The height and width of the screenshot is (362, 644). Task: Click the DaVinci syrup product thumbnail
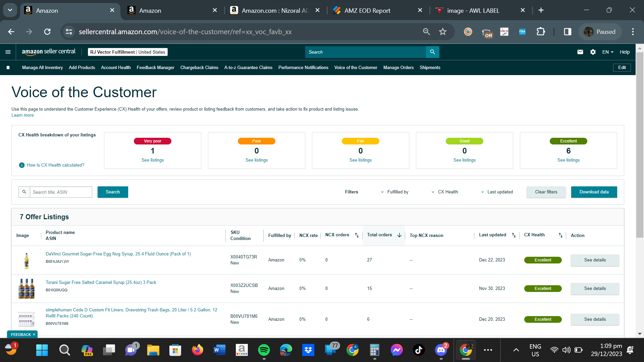[x=26, y=261]
